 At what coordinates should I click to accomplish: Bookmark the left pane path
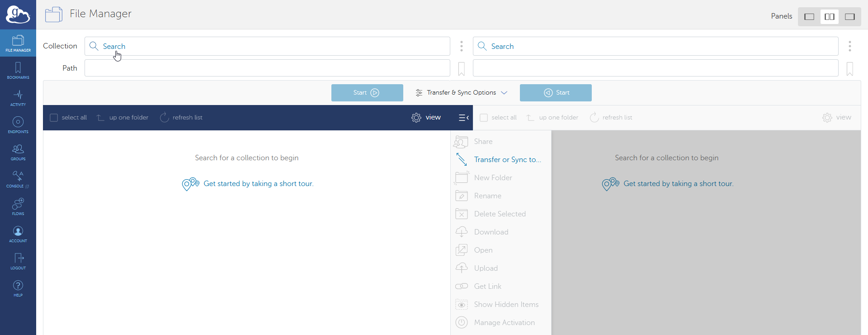[461, 69]
